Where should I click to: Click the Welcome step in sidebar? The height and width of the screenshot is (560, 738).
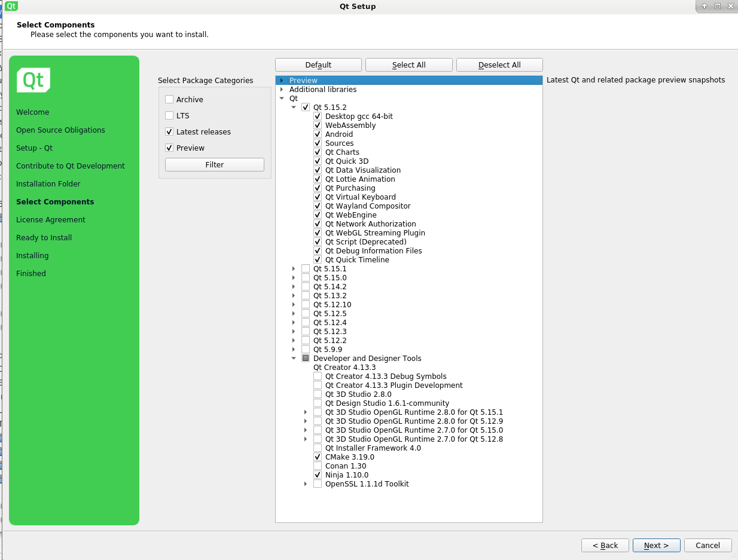(x=33, y=112)
